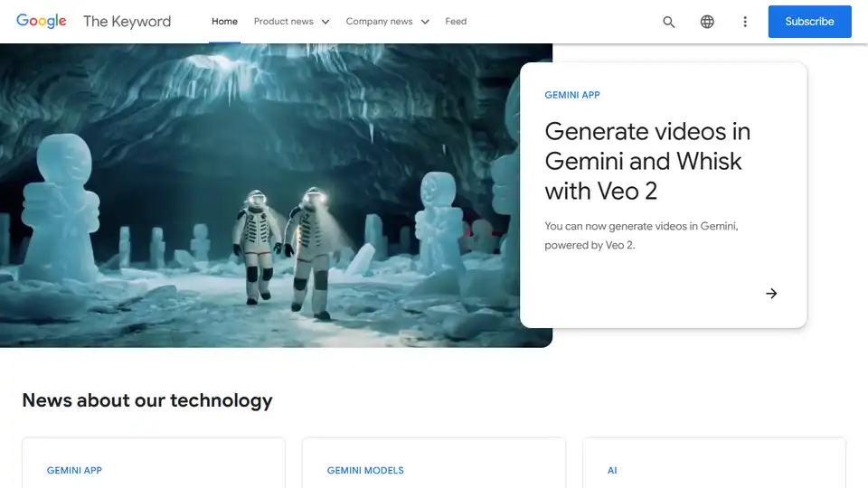Click the GEMINI APP tag in the news section

tap(74, 471)
